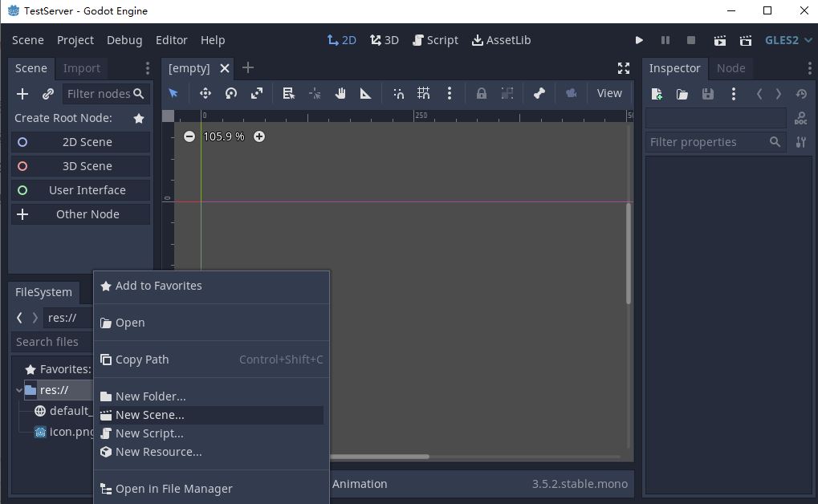Choose Other Node as root
Viewport: 818px width, 504px height.
click(x=81, y=214)
